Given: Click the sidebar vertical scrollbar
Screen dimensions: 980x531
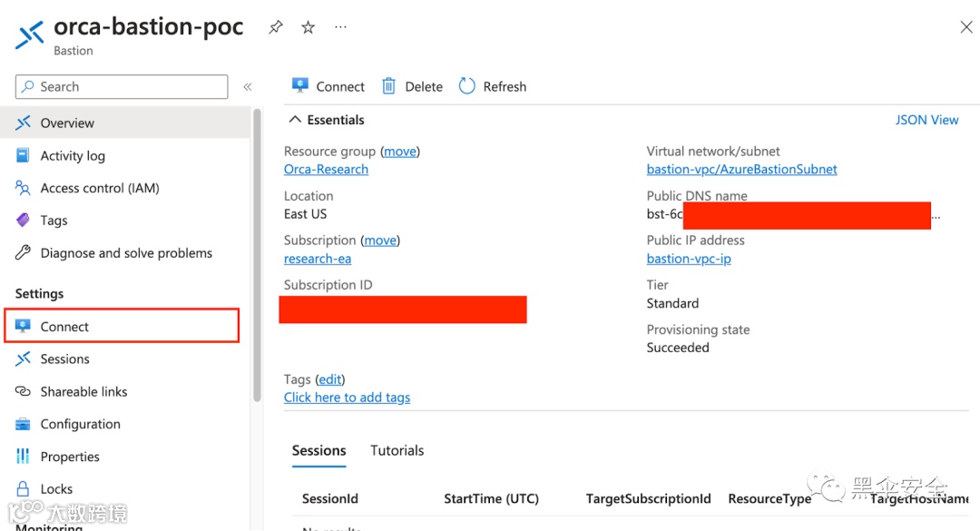Looking at the screenshot, I should point(257,257).
